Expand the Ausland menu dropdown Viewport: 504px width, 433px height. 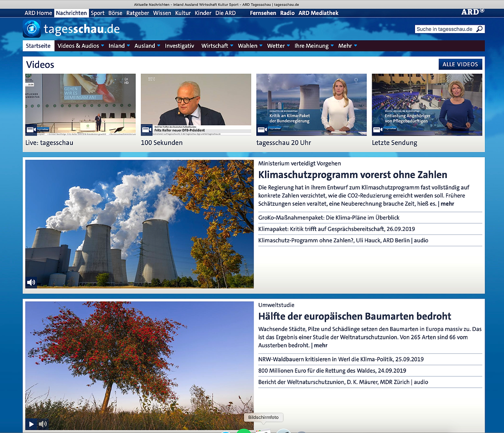point(159,46)
